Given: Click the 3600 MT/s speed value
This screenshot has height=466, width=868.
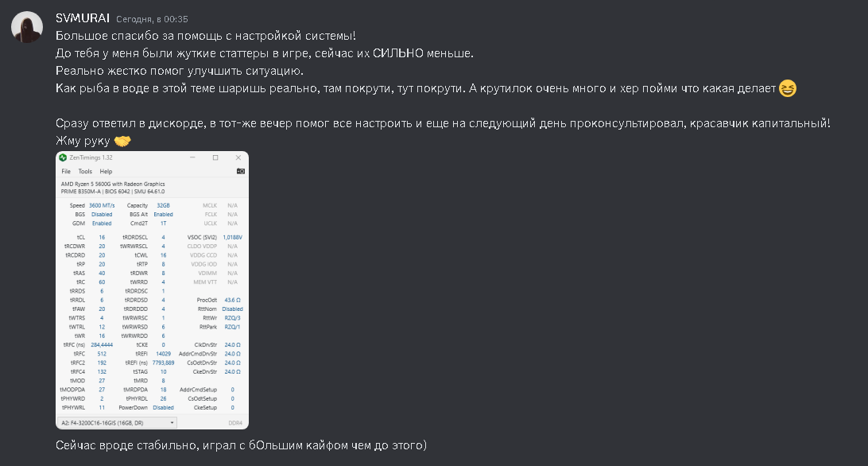Looking at the screenshot, I should pos(102,206).
